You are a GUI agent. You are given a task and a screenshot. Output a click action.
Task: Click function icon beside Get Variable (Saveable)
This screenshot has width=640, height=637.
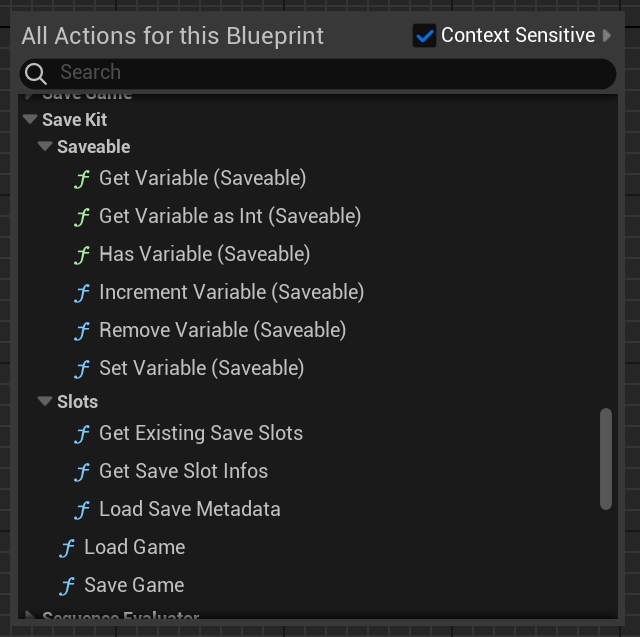click(x=82, y=179)
